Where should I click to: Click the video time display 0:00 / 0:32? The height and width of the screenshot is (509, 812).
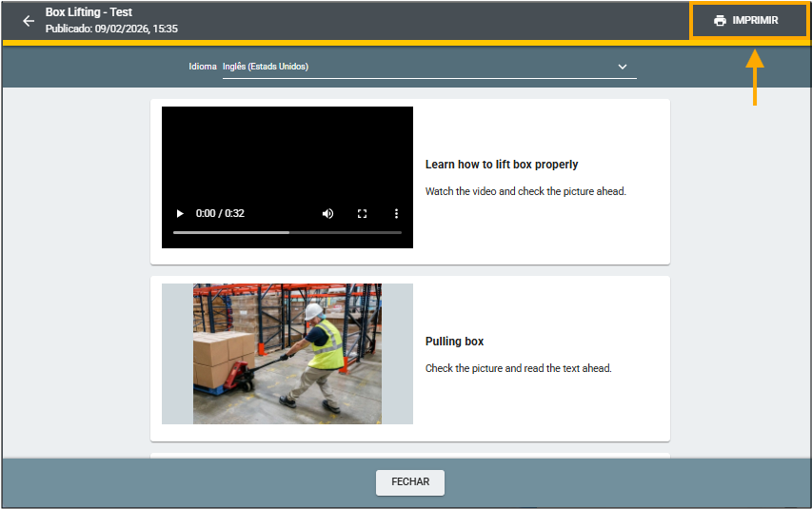click(x=220, y=213)
